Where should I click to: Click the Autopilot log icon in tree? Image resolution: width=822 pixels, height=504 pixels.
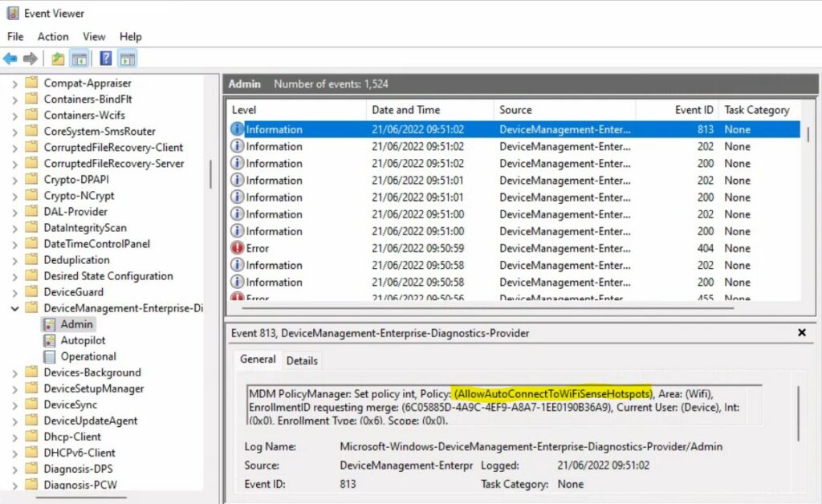click(x=49, y=340)
